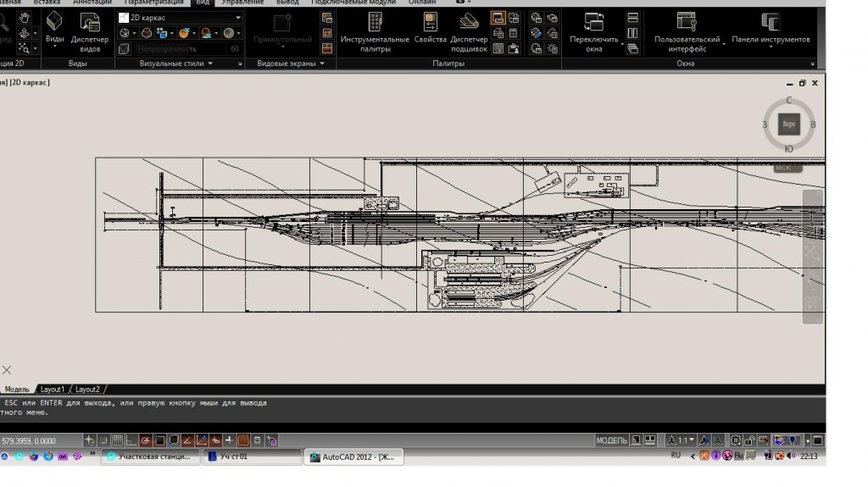Viewport: 868px width, 487px height.
Task: Open the Вывод ribbon tab
Action: pos(287,3)
